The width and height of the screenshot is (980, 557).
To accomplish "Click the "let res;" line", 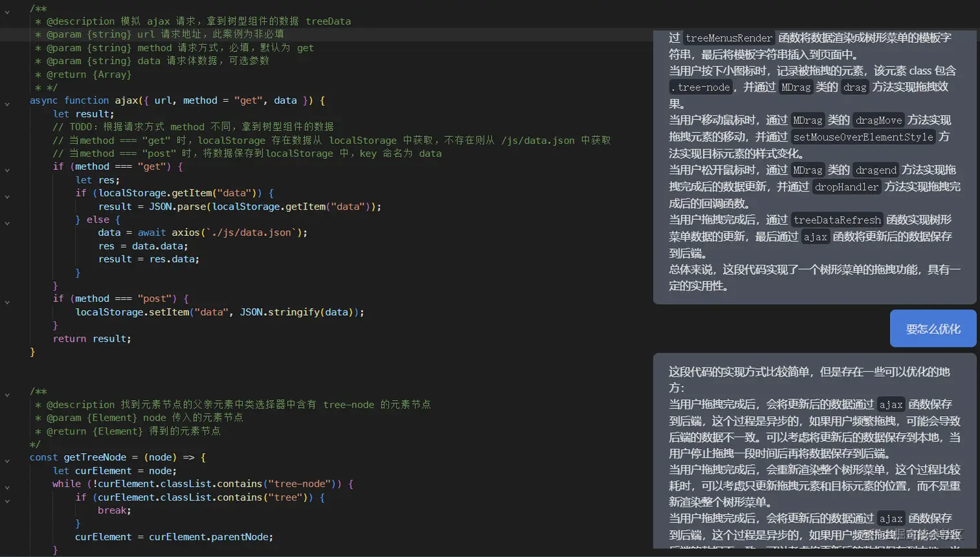I will point(98,180).
